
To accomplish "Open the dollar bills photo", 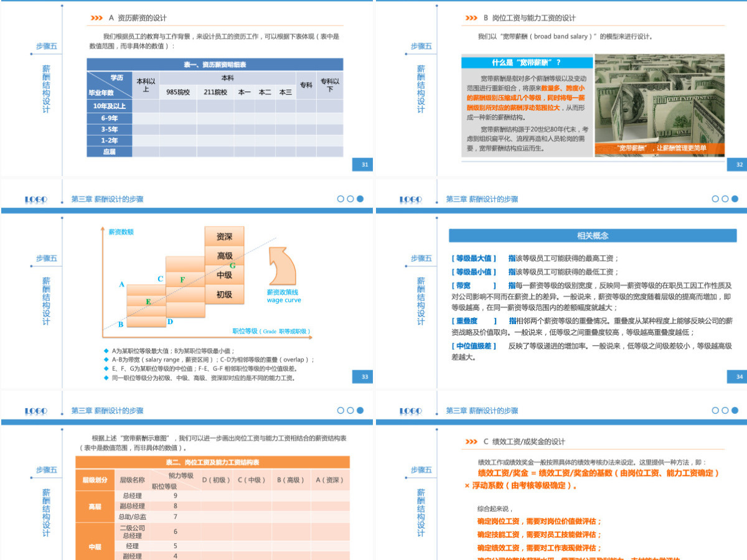I will point(660,105).
